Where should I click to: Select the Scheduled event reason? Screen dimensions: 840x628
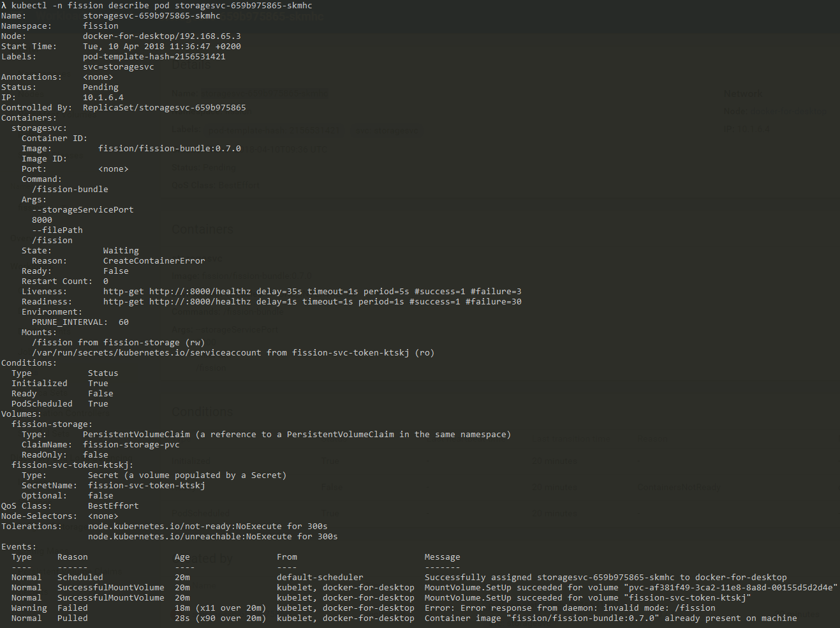click(x=80, y=577)
